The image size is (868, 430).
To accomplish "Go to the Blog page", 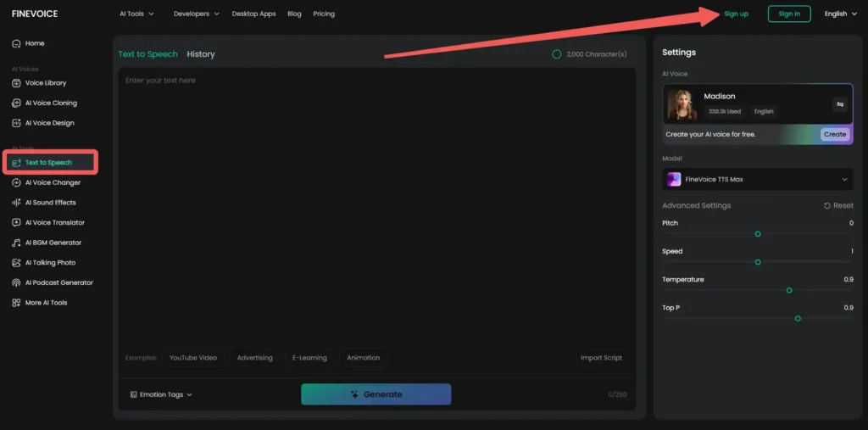I will (x=294, y=14).
